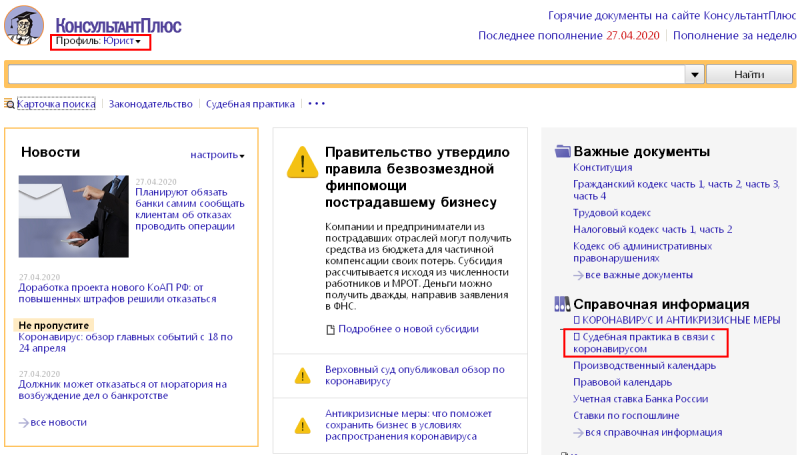
Task: Open вся справочная информация link
Action: pyautogui.click(x=654, y=432)
